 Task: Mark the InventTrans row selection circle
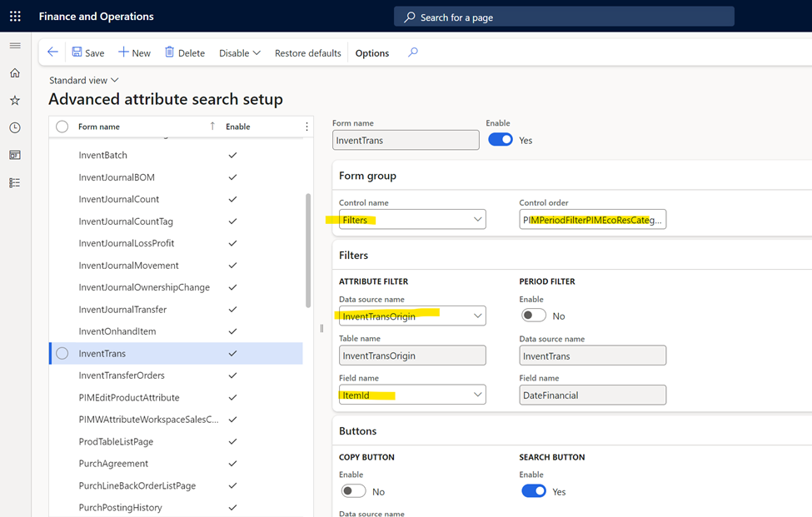[x=62, y=354]
